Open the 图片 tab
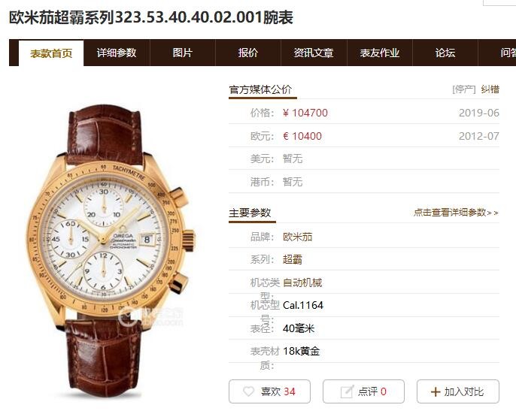Image resolution: width=516 pixels, height=420 pixels. coord(182,53)
